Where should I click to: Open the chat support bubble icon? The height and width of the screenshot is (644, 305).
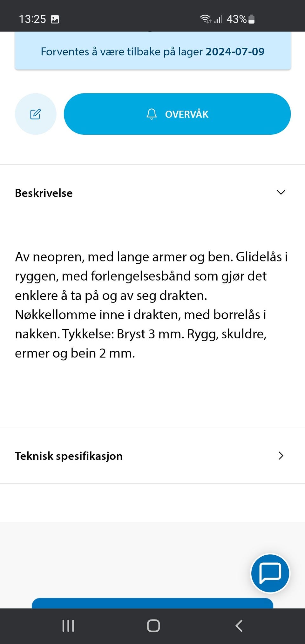point(270,573)
